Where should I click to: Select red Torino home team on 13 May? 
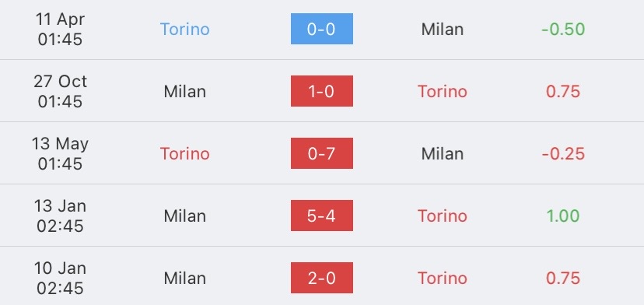(x=185, y=154)
